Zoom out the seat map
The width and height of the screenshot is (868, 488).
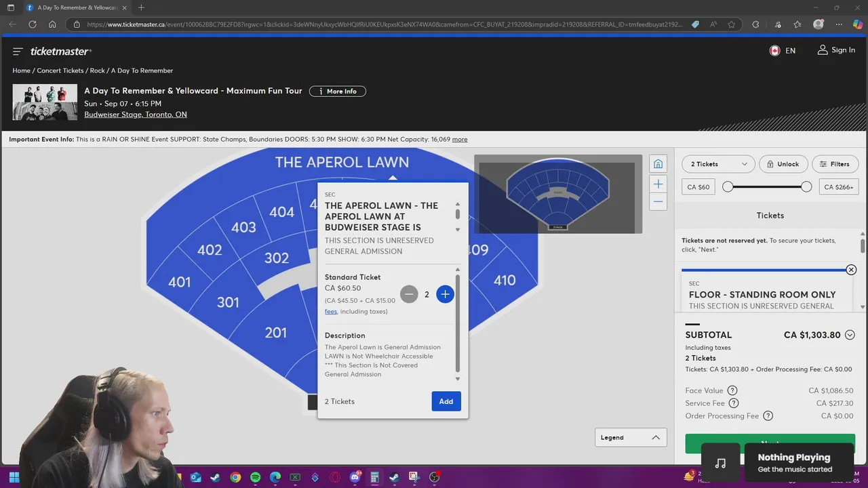[x=658, y=201]
